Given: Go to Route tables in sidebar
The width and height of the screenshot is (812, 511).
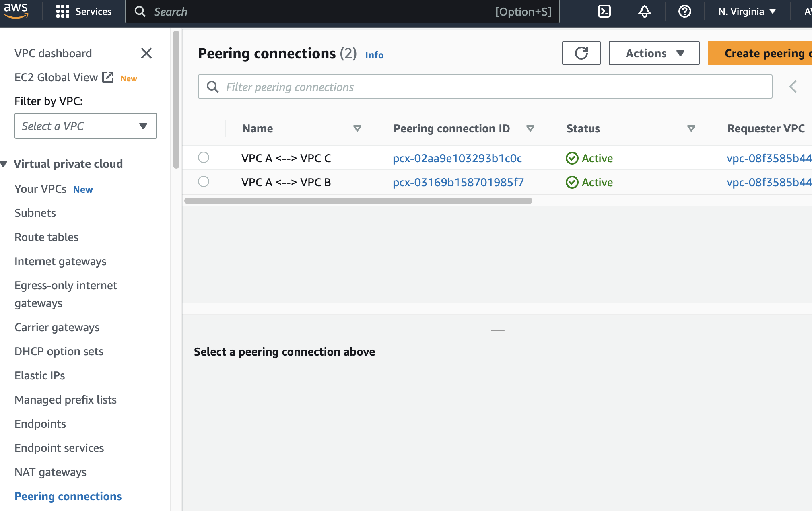Looking at the screenshot, I should pos(46,237).
